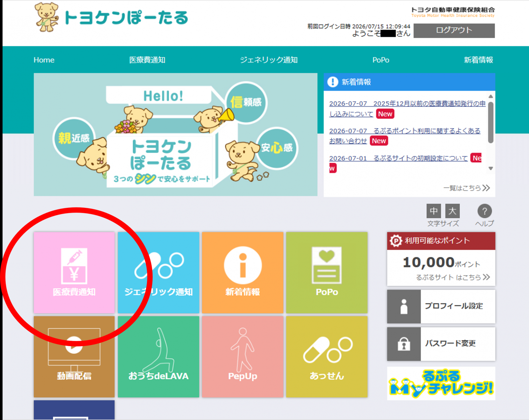Set text size to 中 (medium)

(x=433, y=211)
